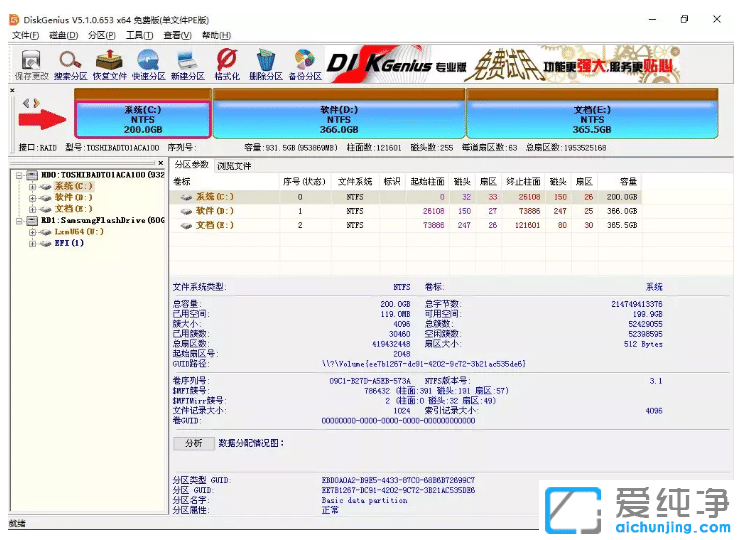The width and height of the screenshot is (739, 540).
Task: Select the 格式化 format tool
Action: coord(227,65)
